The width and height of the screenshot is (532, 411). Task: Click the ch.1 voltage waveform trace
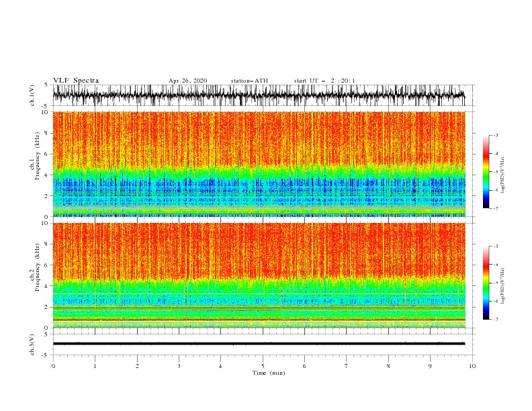(259, 95)
